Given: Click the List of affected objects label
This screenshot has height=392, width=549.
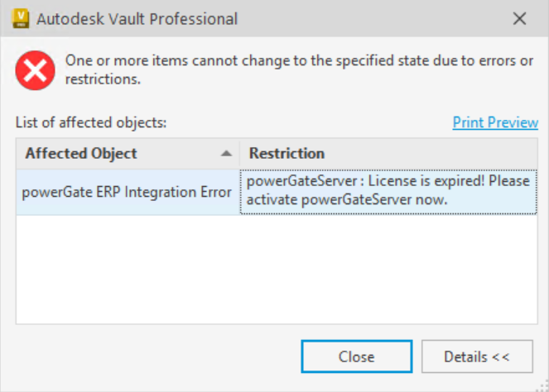Looking at the screenshot, I should 91,122.
